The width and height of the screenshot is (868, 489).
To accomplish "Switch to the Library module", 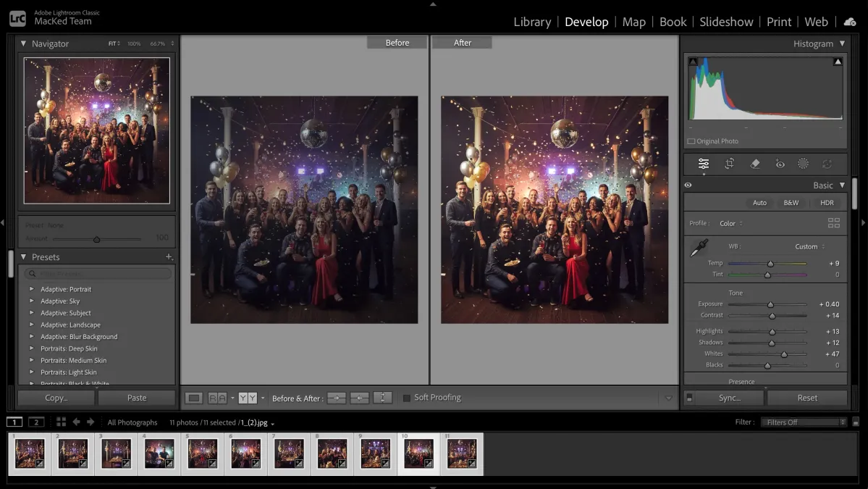I will (x=532, y=22).
